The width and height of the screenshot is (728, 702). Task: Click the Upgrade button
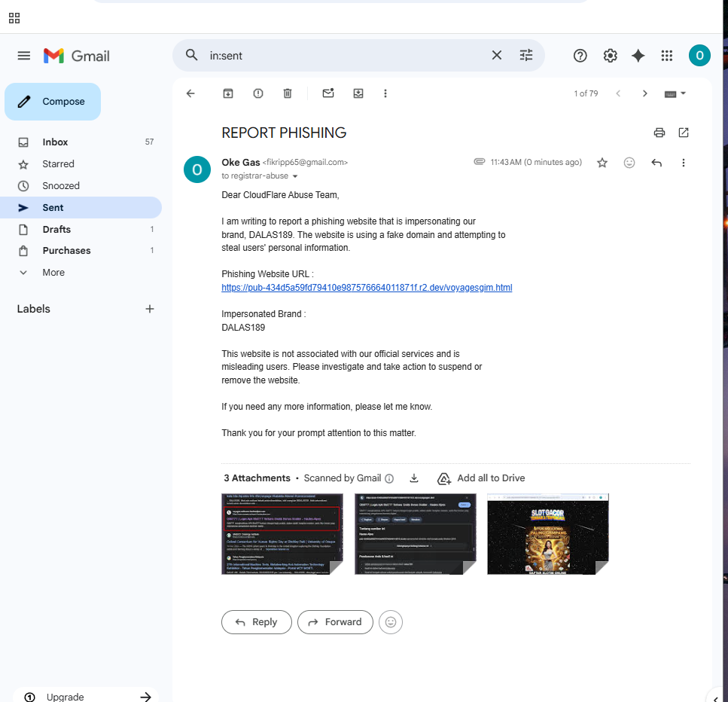86,696
